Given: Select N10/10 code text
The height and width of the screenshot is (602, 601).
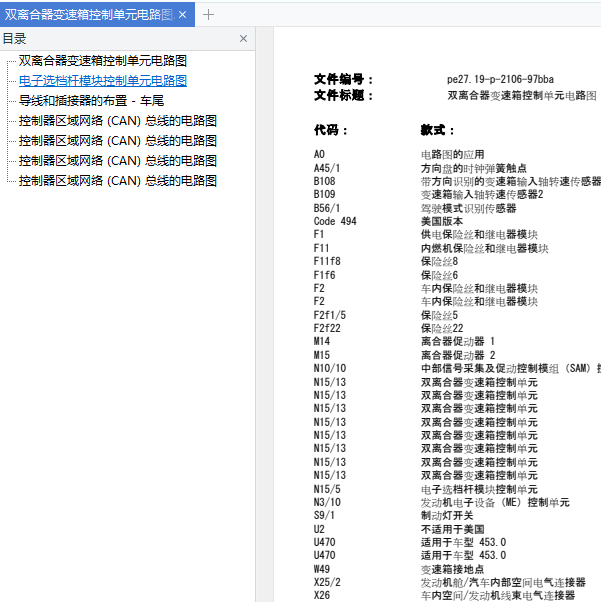Looking at the screenshot, I should pos(330,368).
